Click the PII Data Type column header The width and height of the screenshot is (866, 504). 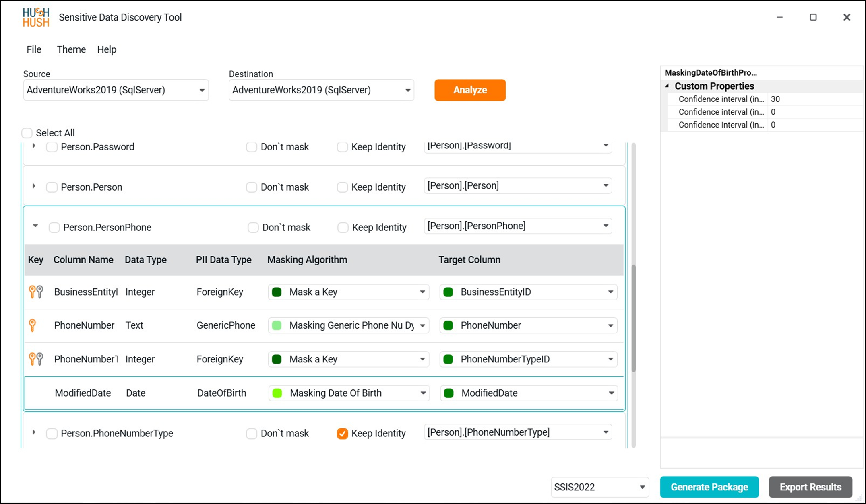[x=224, y=260]
